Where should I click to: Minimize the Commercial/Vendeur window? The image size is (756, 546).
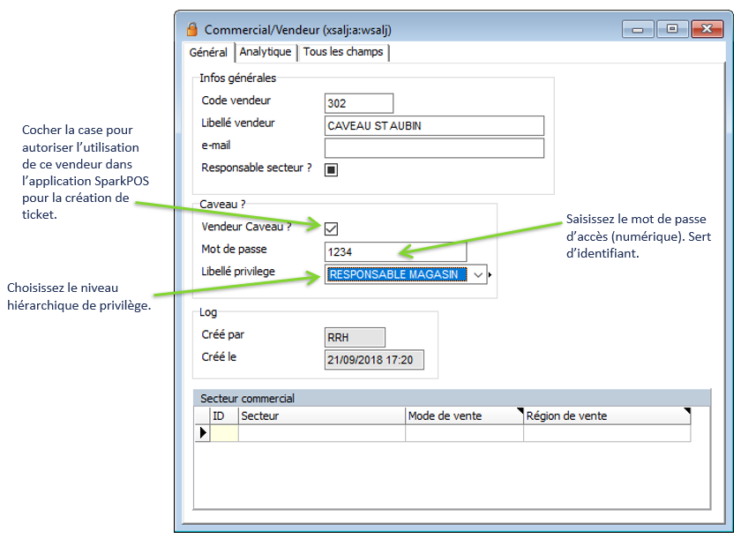639,29
